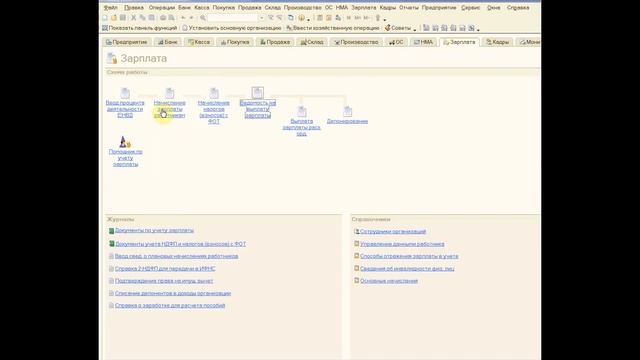Click the Print toolbar icon
This screenshot has height=360, width=640.
tap(163, 18)
